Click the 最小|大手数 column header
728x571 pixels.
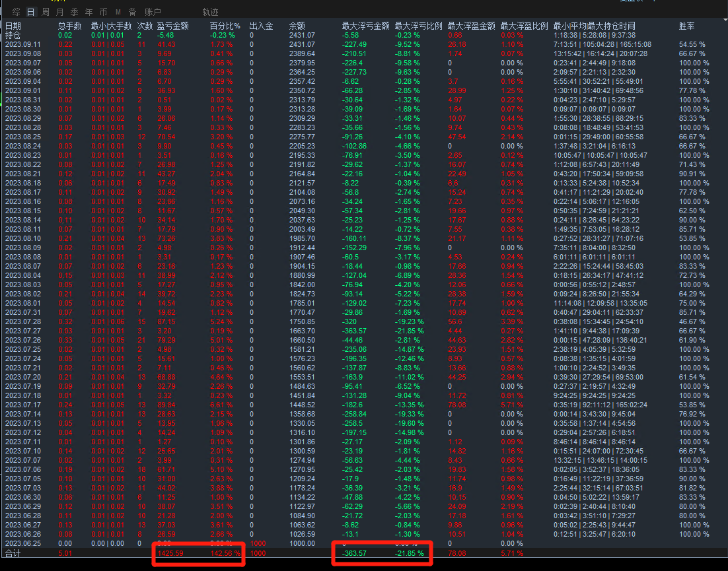tap(112, 26)
